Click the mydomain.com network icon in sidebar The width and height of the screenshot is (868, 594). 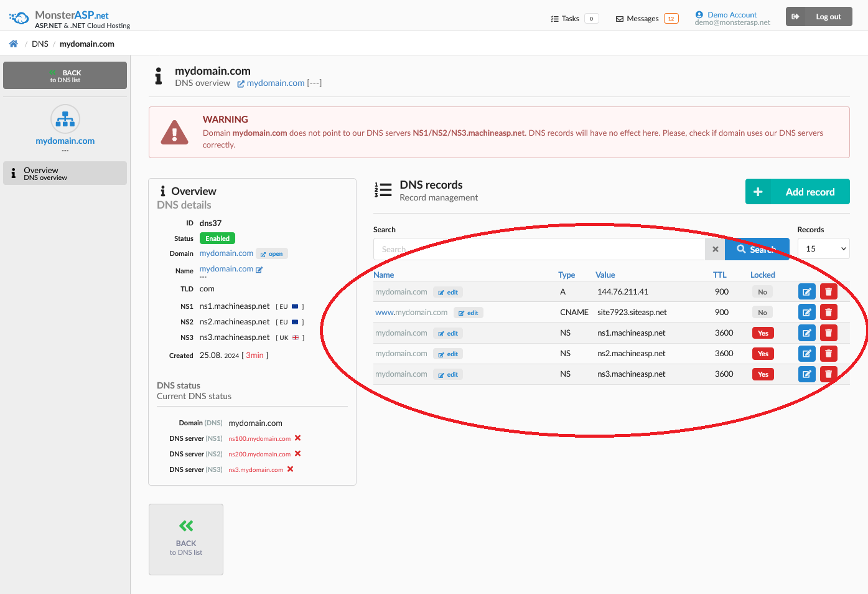[65, 118]
